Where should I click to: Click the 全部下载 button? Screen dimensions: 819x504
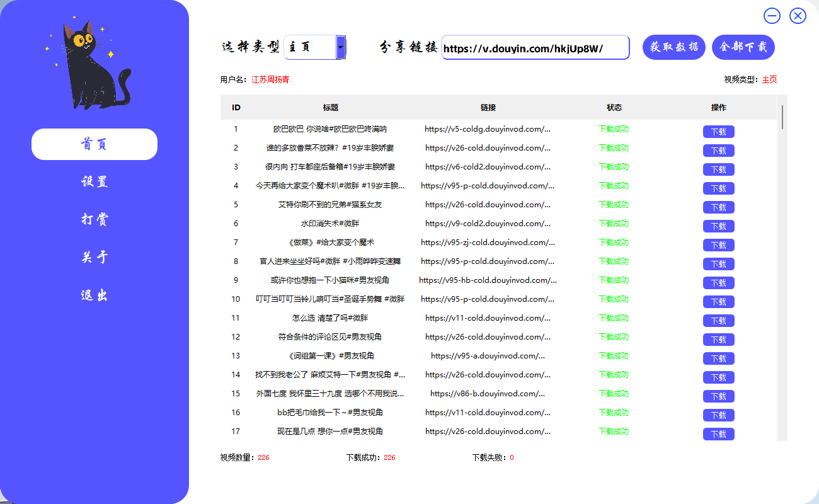(743, 47)
